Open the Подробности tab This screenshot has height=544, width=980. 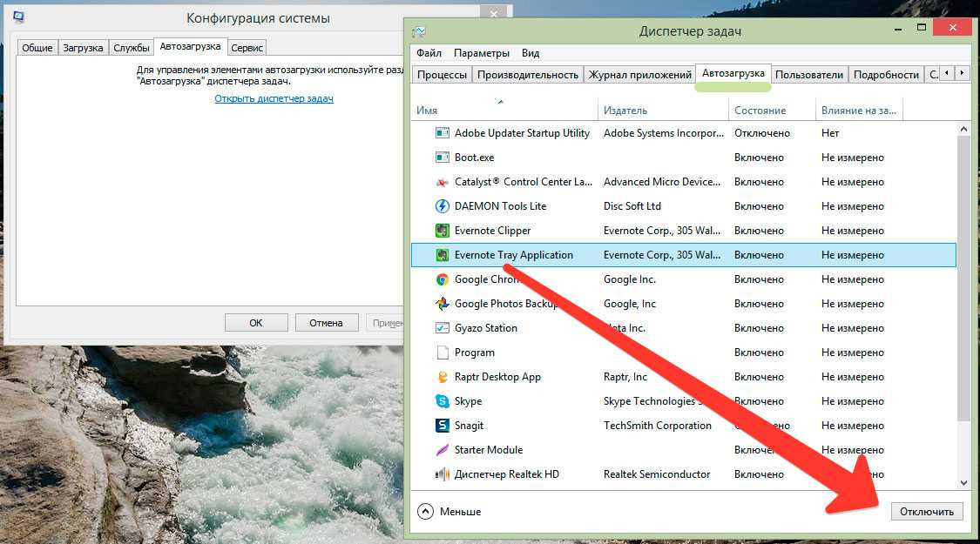click(886, 74)
